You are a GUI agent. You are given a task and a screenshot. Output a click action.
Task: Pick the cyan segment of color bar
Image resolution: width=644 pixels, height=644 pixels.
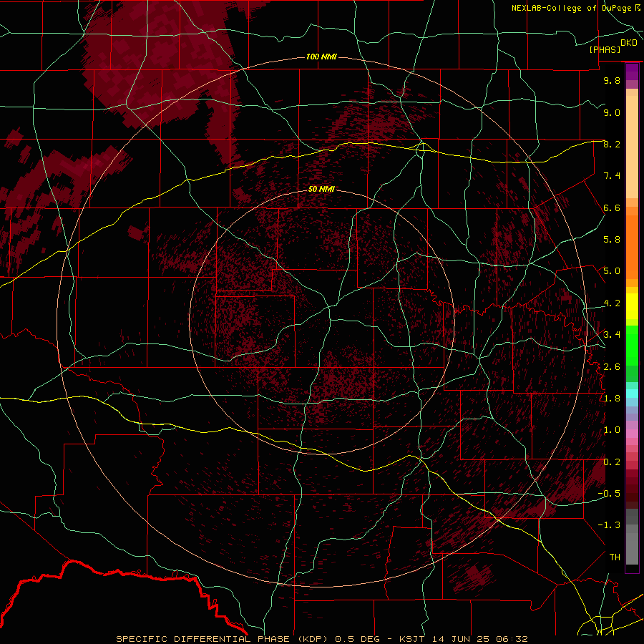(x=632, y=394)
